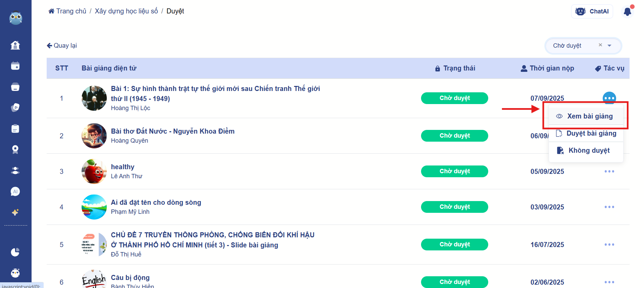Click the owl logo in the sidebar
Viewport: 644px width, 288px height.
coord(15,18)
